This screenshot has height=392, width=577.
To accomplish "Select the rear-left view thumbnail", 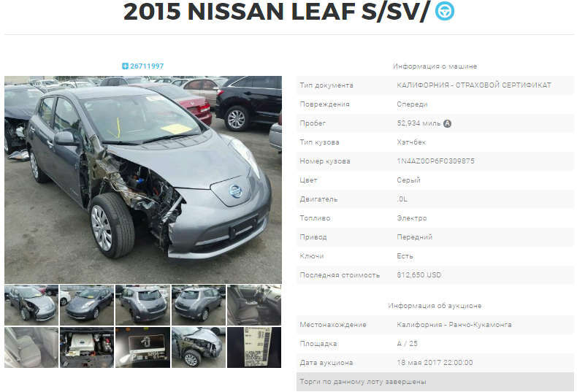I will 142,305.
